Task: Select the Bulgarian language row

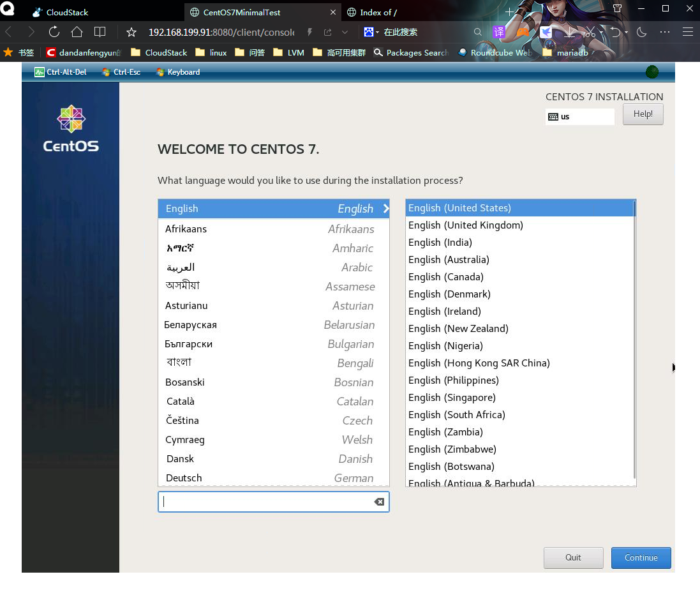Action: pyautogui.click(x=273, y=344)
